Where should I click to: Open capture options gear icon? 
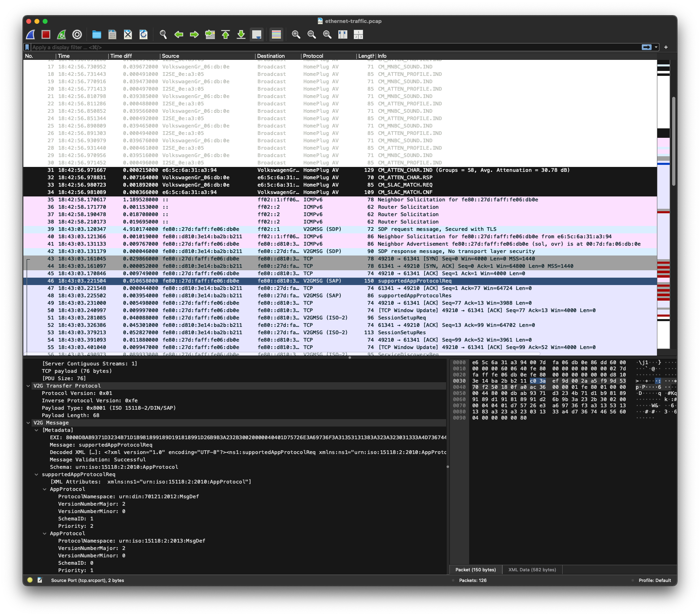pos(77,35)
